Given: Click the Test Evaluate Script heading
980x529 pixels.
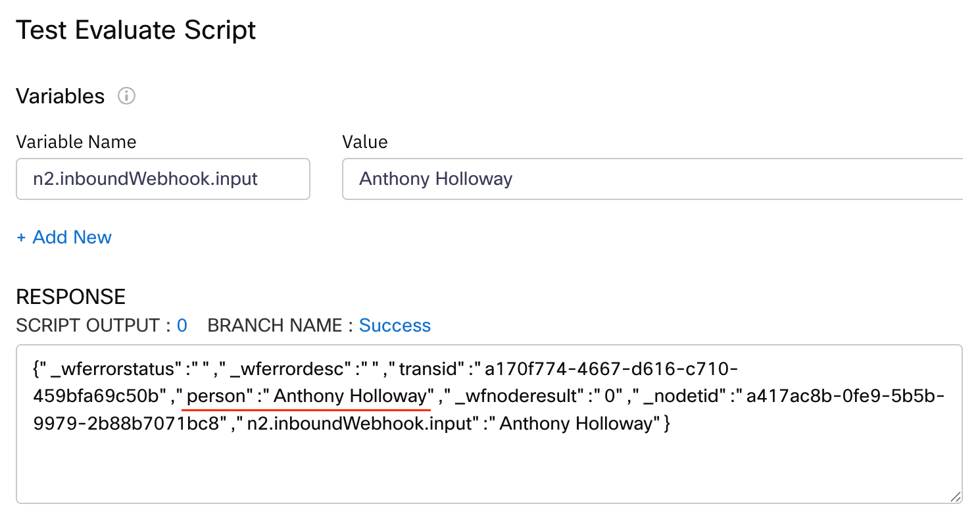Looking at the screenshot, I should [x=135, y=30].
